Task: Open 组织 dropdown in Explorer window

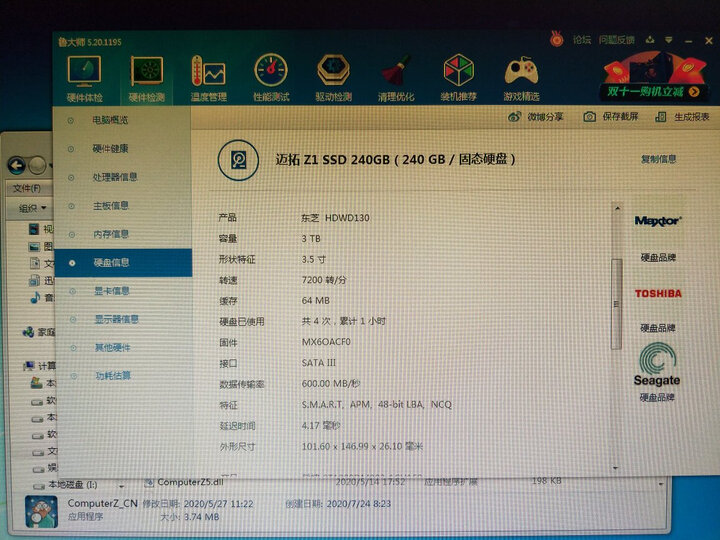Action: pos(32,208)
